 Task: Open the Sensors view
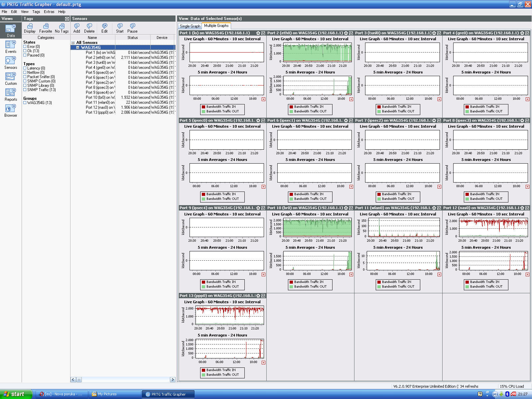pyautogui.click(x=11, y=63)
